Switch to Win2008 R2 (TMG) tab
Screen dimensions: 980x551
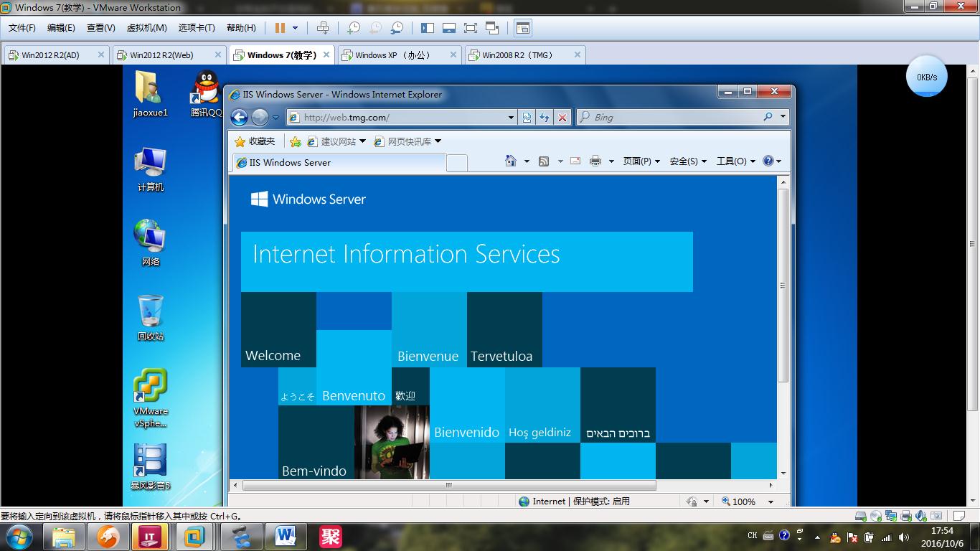click(517, 55)
